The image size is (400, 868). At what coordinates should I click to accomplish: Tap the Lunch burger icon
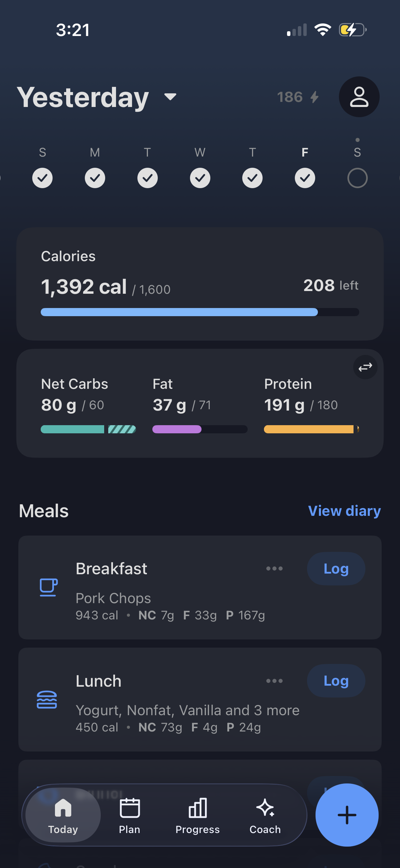coord(47,700)
